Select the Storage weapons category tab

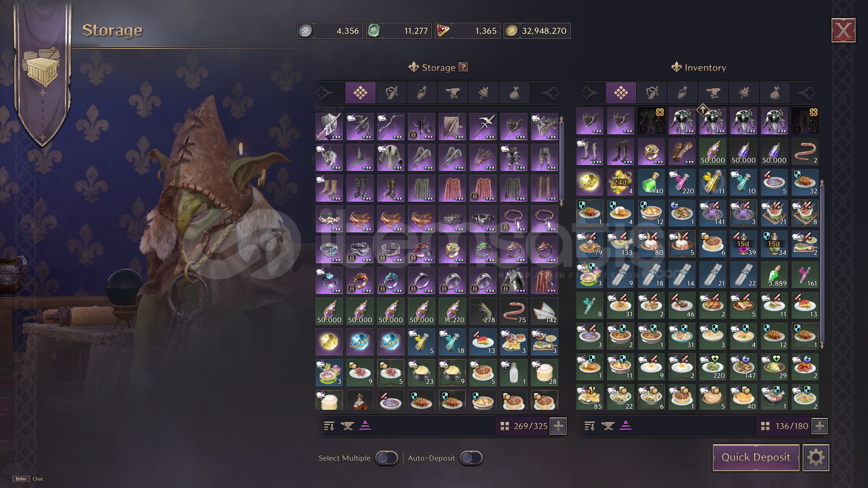391,93
